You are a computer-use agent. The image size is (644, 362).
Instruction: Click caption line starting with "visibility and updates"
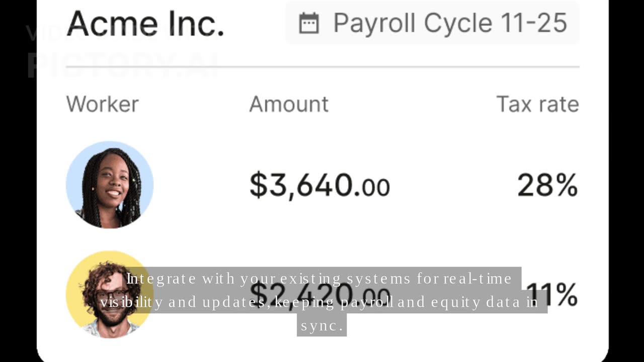(319, 302)
